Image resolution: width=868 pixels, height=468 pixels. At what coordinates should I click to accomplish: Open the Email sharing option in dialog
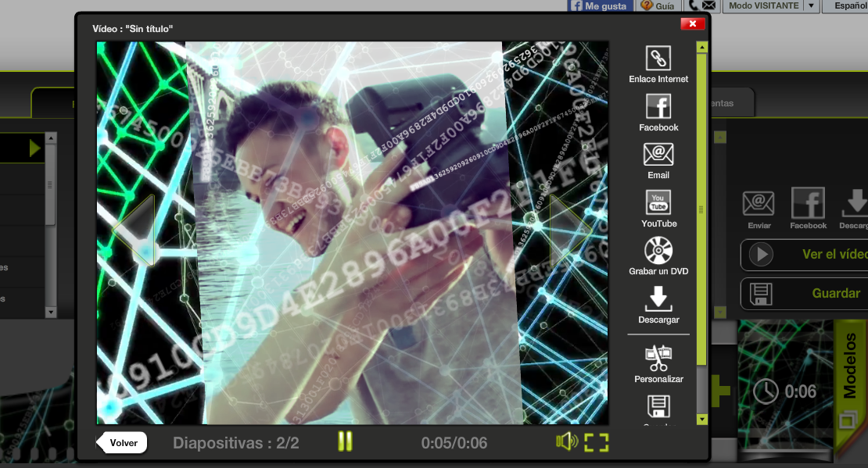click(658, 155)
